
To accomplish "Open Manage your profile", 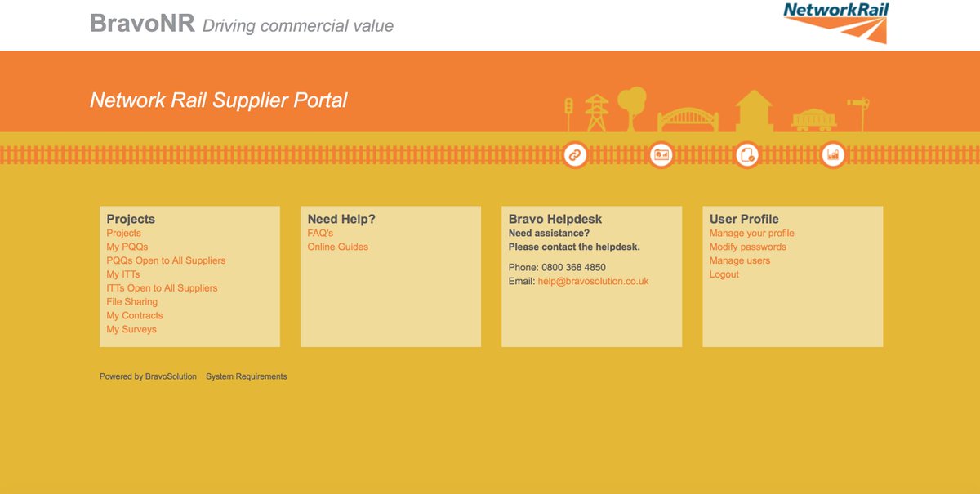I will 752,234.
